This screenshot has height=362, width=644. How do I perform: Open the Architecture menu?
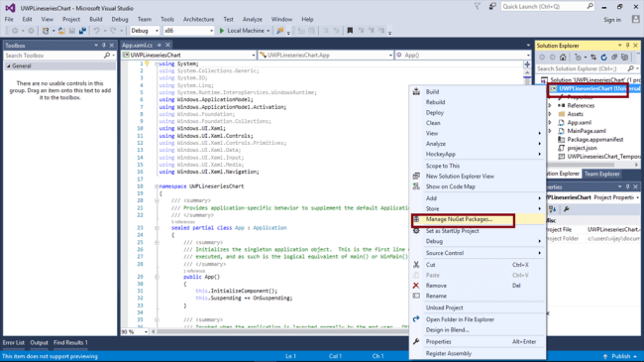(x=198, y=19)
